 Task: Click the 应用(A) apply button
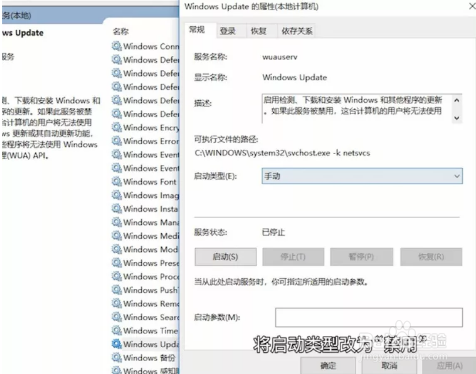point(449,366)
